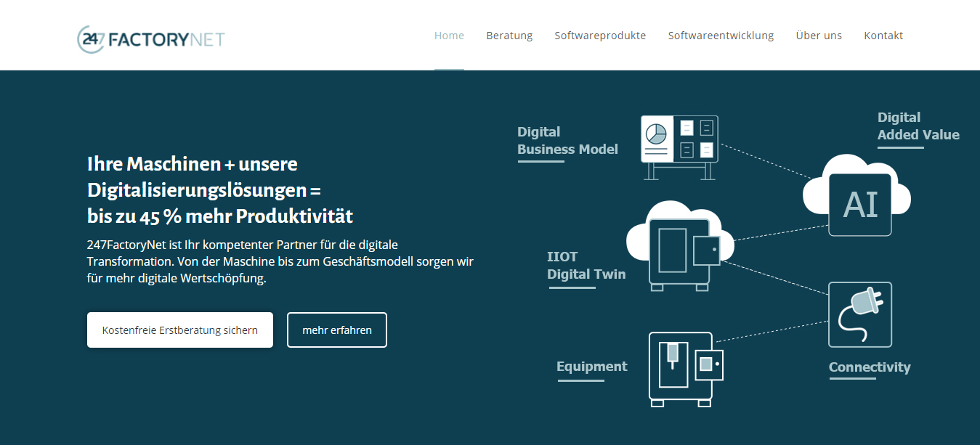Navigate to Kontakt

coord(883,36)
